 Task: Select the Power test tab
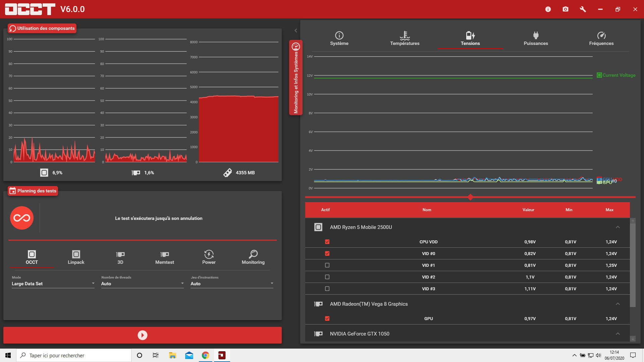click(209, 257)
